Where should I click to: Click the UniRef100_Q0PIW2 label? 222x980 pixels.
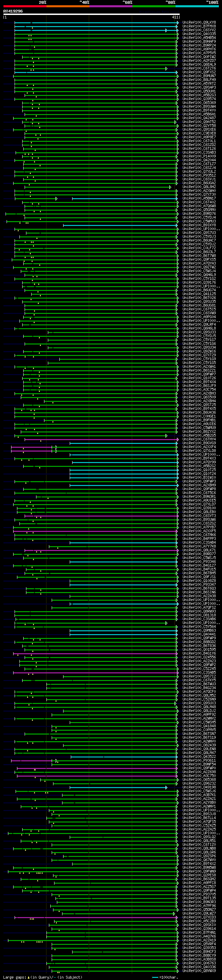point(199,57)
